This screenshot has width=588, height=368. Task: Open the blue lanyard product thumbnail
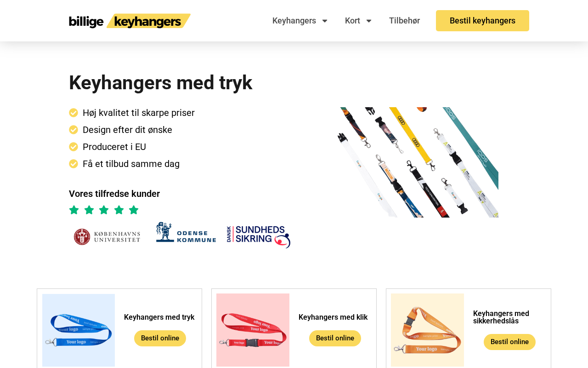click(x=79, y=330)
